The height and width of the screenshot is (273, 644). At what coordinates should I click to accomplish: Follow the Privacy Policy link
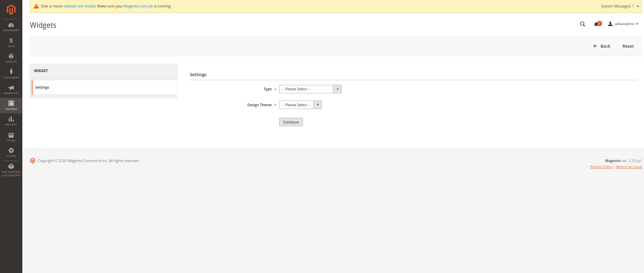coord(601,167)
